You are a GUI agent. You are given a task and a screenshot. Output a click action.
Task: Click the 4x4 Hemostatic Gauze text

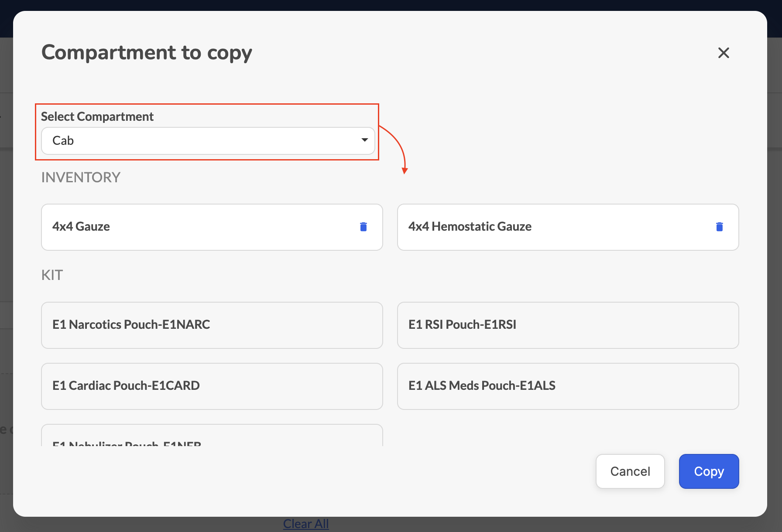click(470, 226)
